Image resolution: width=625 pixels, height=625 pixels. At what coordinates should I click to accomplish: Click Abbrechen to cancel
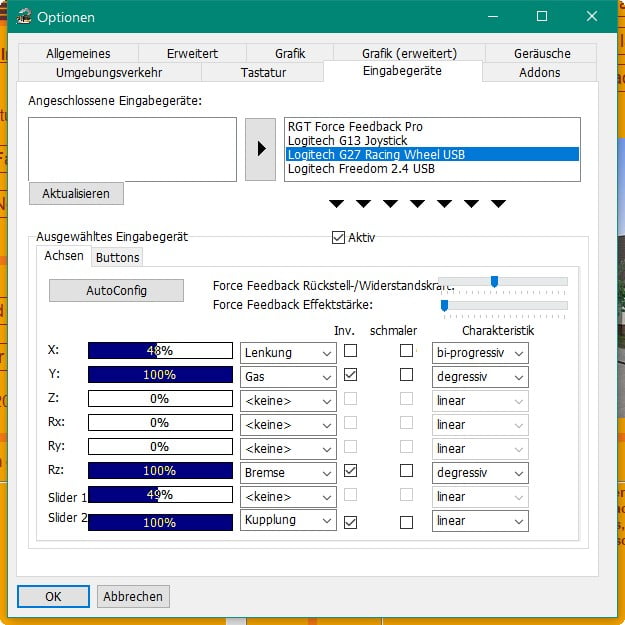133,596
